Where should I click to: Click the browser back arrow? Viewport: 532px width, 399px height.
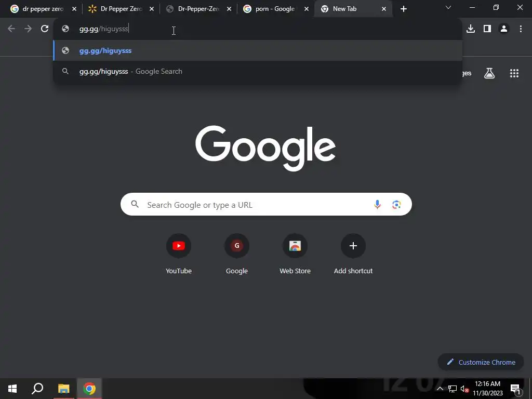point(11,29)
